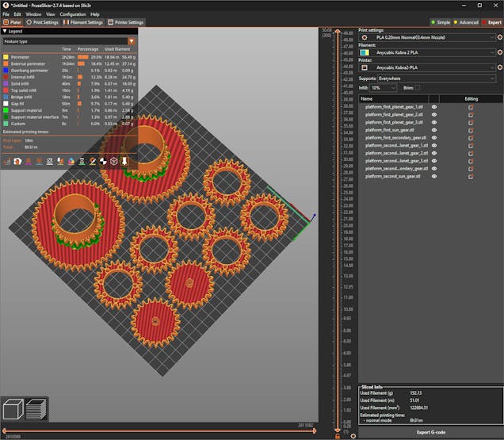
Task: Switch to sliced layers preview icon
Action: [36, 411]
